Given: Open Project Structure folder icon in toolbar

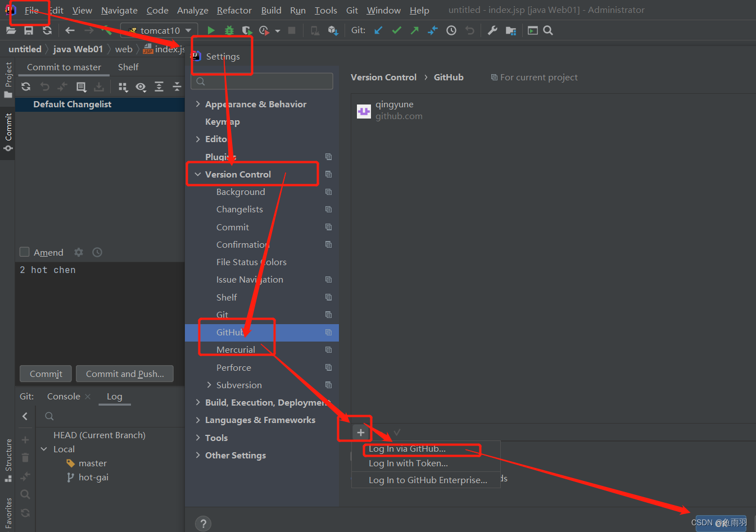Looking at the screenshot, I should (x=511, y=30).
